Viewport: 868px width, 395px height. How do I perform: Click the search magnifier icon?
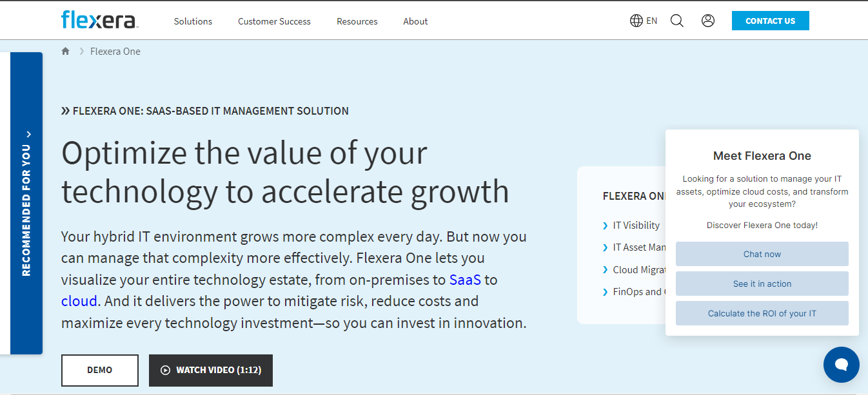pos(676,20)
